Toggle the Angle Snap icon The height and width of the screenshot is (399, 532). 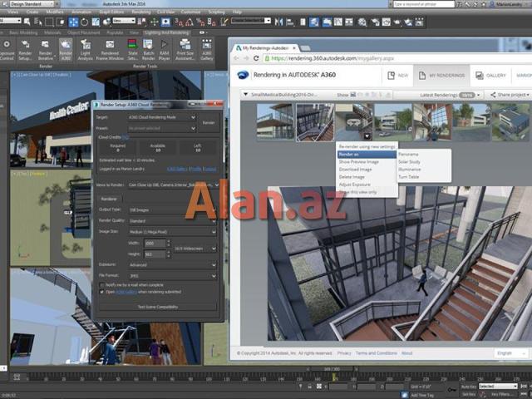(190, 22)
